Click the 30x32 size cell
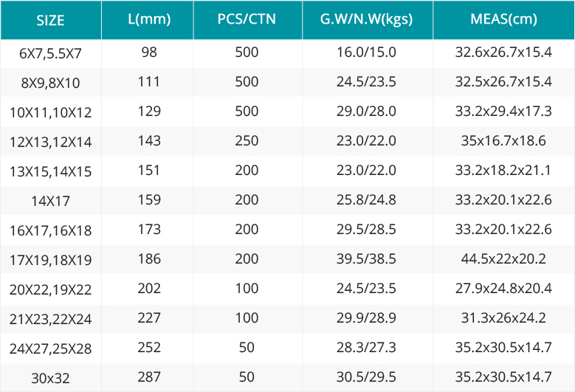575x392 pixels. pyautogui.click(x=51, y=378)
